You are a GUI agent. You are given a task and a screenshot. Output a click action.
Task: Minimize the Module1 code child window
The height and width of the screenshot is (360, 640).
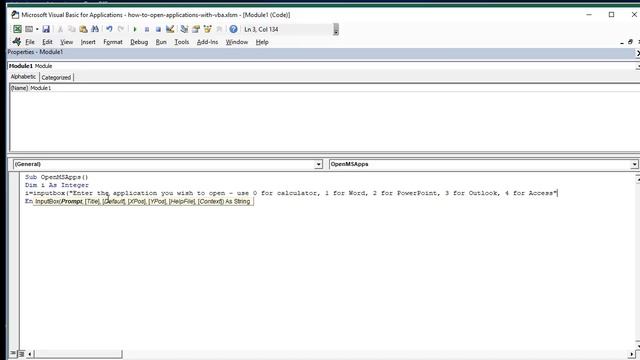(622, 42)
